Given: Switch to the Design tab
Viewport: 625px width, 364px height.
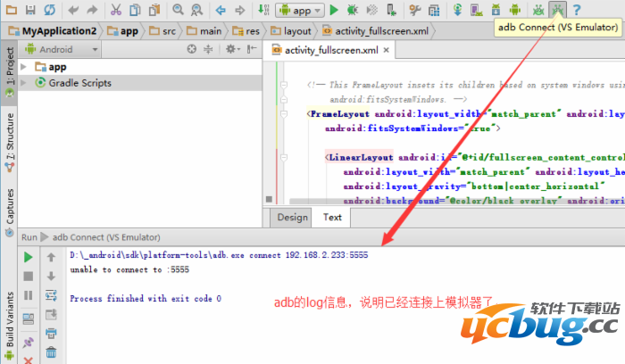Looking at the screenshot, I should coord(292,217).
